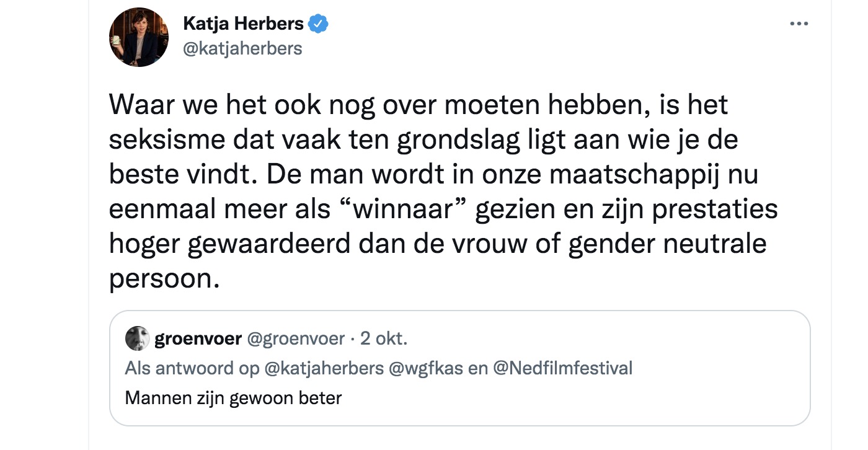Open the tweet's more options menu
Image resolution: width=868 pixels, height=450 pixels.
(x=799, y=24)
